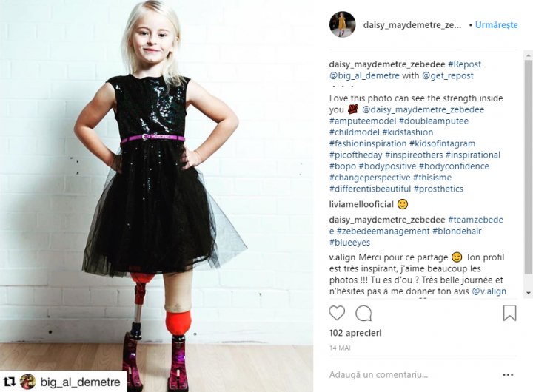The height and width of the screenshot is (392, 533).
Task: Click the #prosthetics hashtag
Action: tap(438, 189)
